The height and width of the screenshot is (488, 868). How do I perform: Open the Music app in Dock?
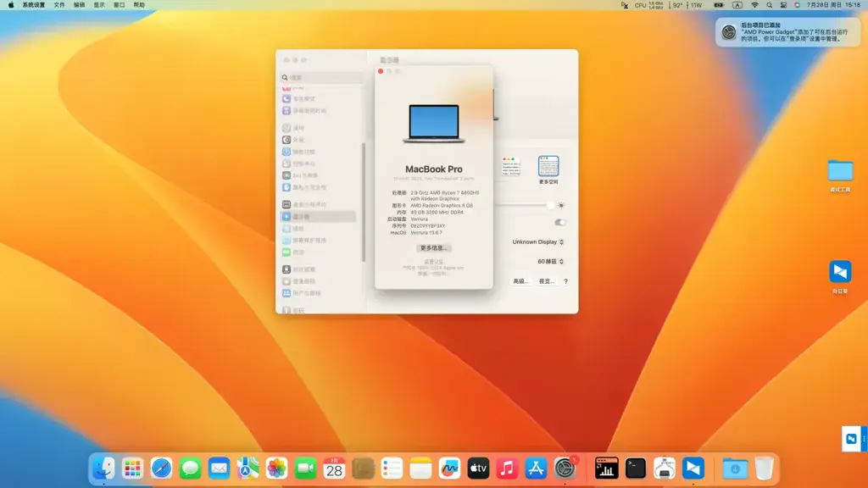point(507,469)
